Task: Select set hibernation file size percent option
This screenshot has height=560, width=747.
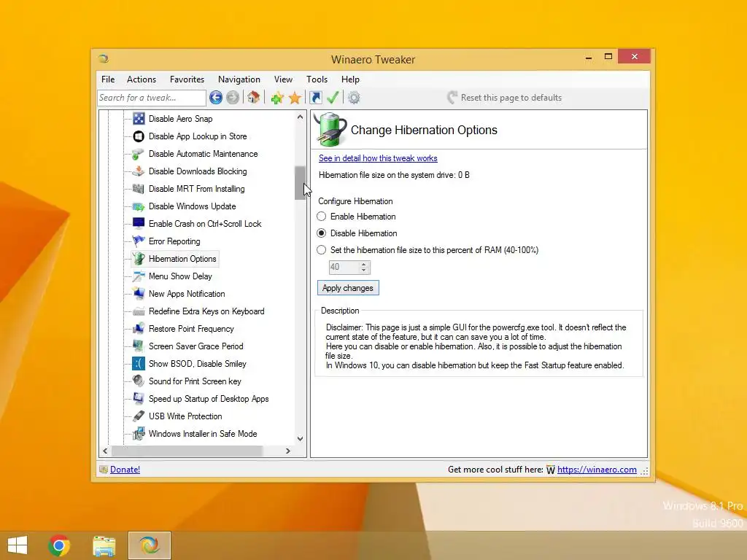Action: point(322,249)
